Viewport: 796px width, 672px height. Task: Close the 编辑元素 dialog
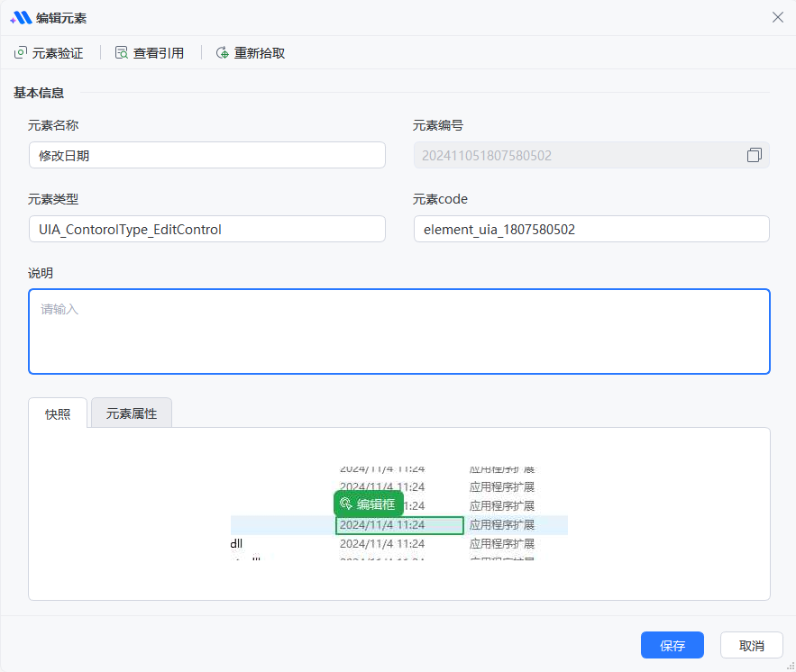click(777, 17)
